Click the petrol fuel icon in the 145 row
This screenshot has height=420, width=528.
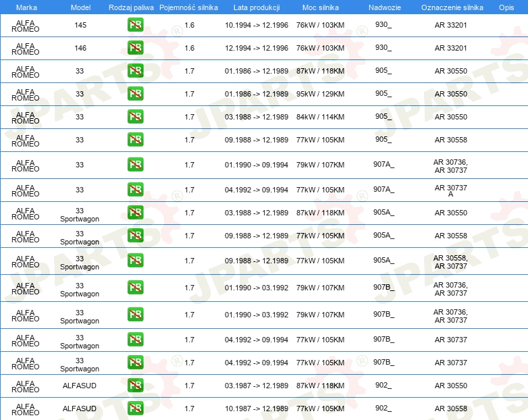click(x=135, y=25)
